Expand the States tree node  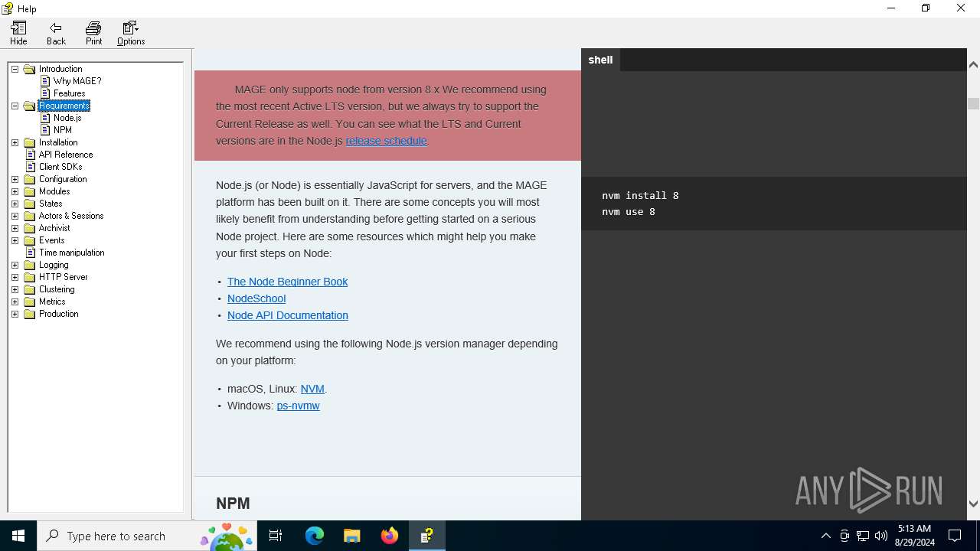(x=15, y=204)
